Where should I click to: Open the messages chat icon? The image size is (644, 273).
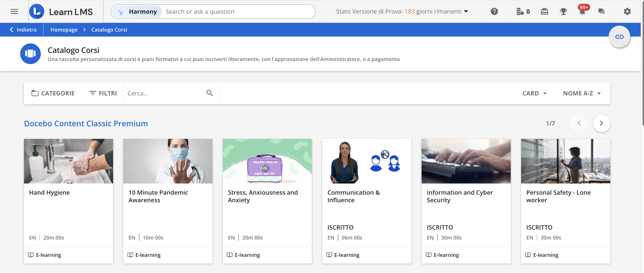[x=601, y=11]
